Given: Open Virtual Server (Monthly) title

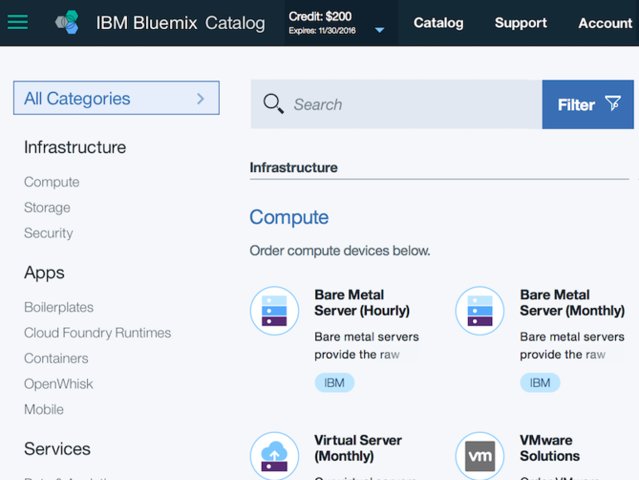Looking at the screenshot, I should click(x=358, y=448).
